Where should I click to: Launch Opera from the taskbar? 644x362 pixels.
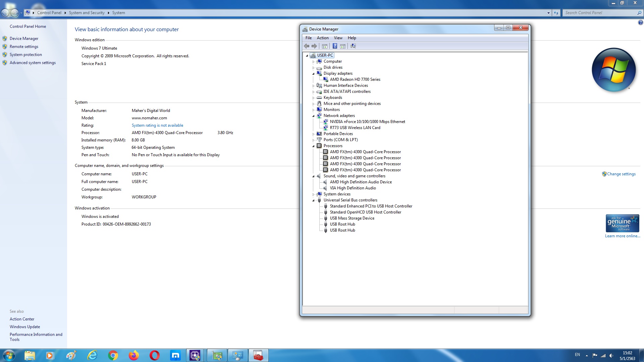pos(155,355)
